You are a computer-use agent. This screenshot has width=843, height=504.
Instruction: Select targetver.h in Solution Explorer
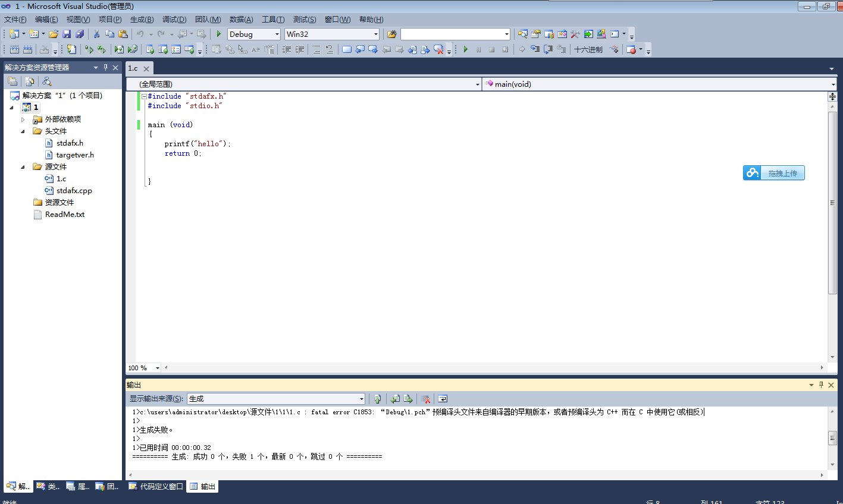(75, 155)
